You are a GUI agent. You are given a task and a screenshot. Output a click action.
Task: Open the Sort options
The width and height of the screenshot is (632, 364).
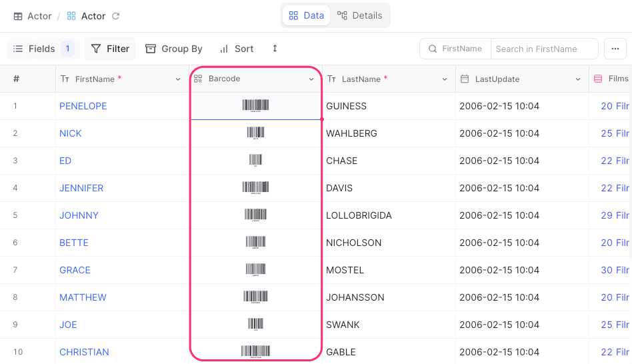coord(237,49)
